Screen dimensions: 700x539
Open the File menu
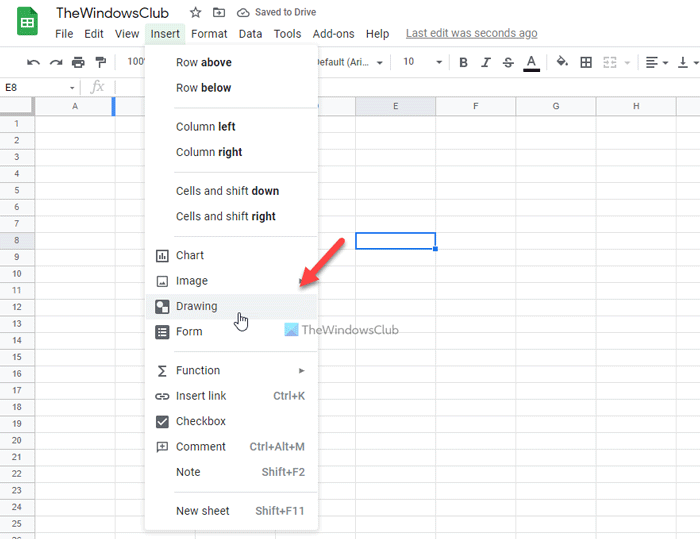(x=64, y=34)
